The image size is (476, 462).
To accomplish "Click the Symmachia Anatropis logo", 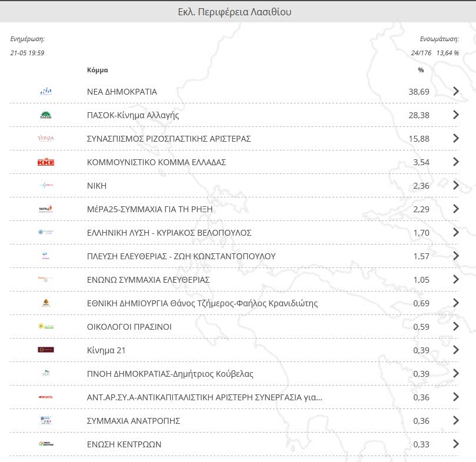I will (46, 420).
